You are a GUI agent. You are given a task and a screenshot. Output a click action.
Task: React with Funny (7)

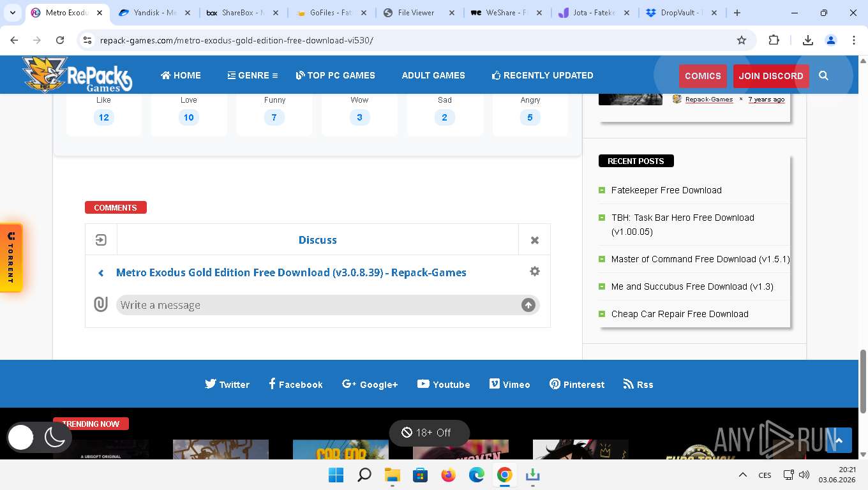point(274,117)
